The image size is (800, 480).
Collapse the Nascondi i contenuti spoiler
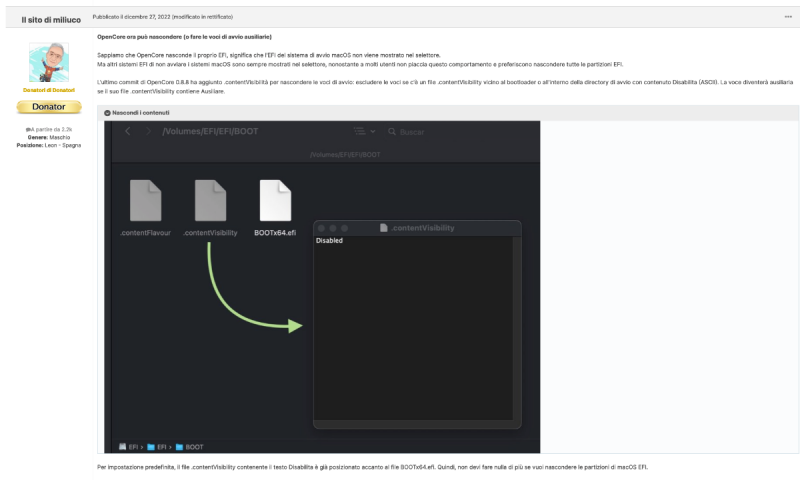137,113
